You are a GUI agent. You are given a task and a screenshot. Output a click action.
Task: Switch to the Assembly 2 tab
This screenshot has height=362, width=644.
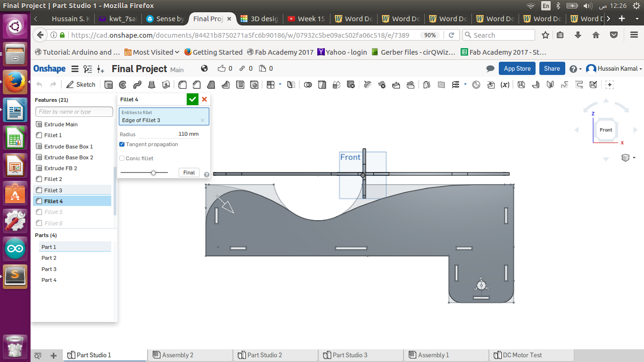[x=177, y=355]
